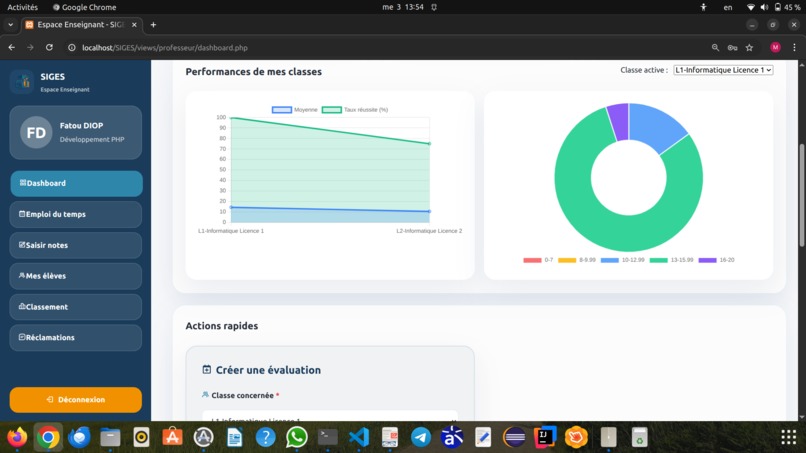This screenshot has height=453, width=806.
Task: Toggle the 10-12.99 donut legend entry
Action: (x=622, y=260)
